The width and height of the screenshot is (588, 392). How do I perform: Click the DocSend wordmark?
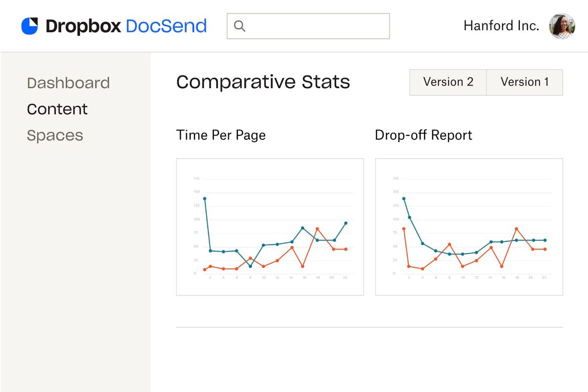point(166,26)
